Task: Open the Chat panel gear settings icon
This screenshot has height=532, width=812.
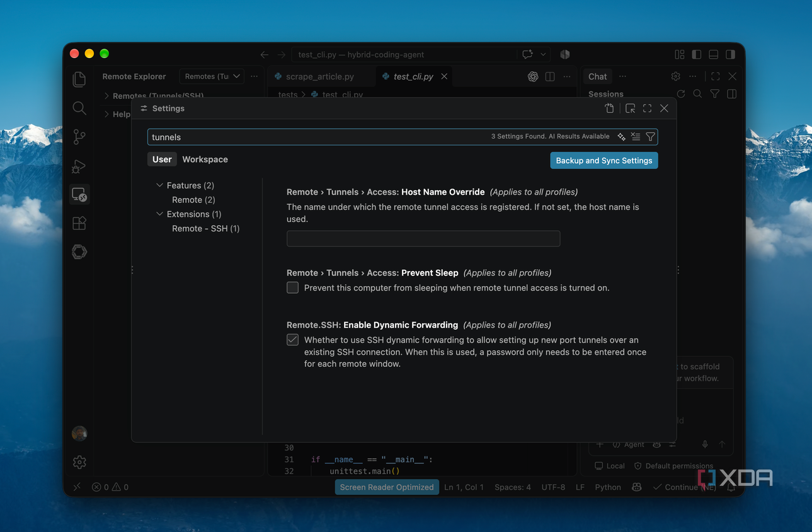Action: pyautogui.click(x=675, y=76)
